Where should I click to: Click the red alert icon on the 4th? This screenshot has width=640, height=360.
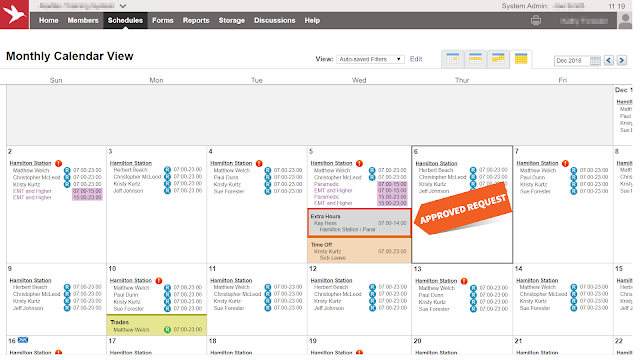click(x=259, y=163)
